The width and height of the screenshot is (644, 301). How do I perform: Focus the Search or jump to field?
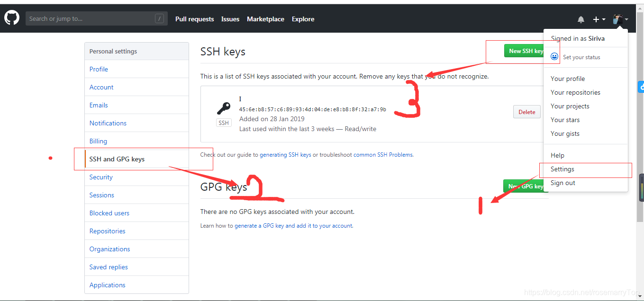pyautogui.click(x=97, y=19)
